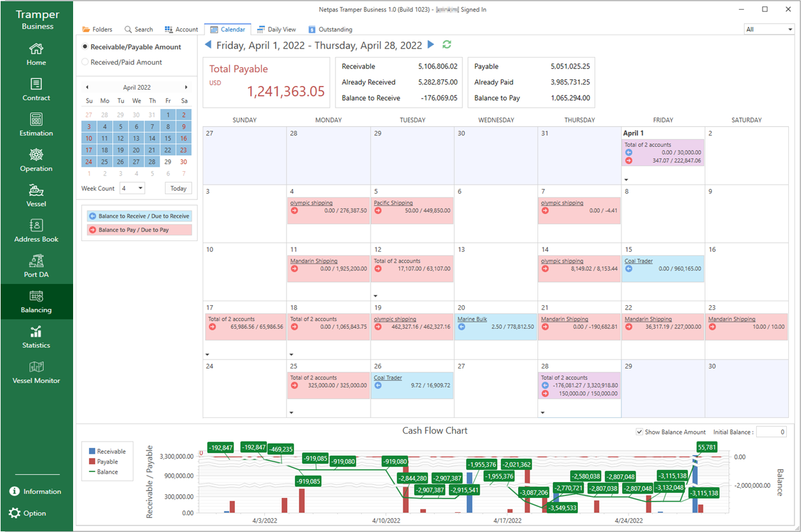801x532 pixels.
Task: Open the Estimation calculator module
Action: [37, 124]
